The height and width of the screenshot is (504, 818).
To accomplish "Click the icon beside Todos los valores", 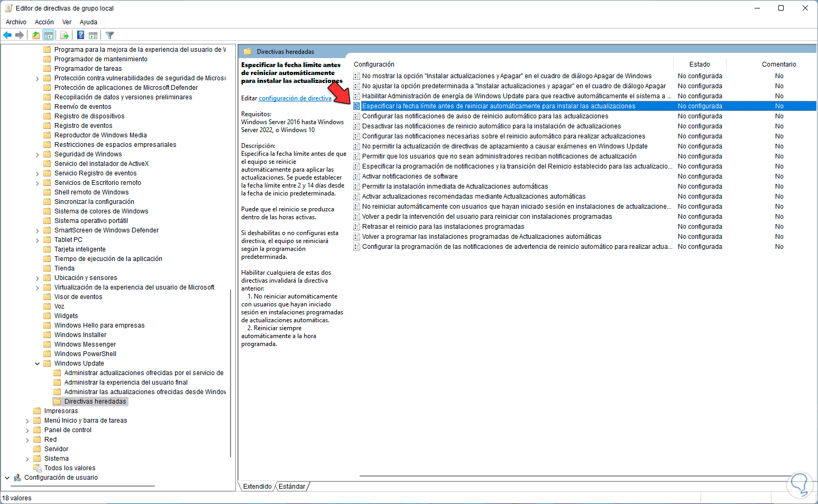I will click(37, 468).
